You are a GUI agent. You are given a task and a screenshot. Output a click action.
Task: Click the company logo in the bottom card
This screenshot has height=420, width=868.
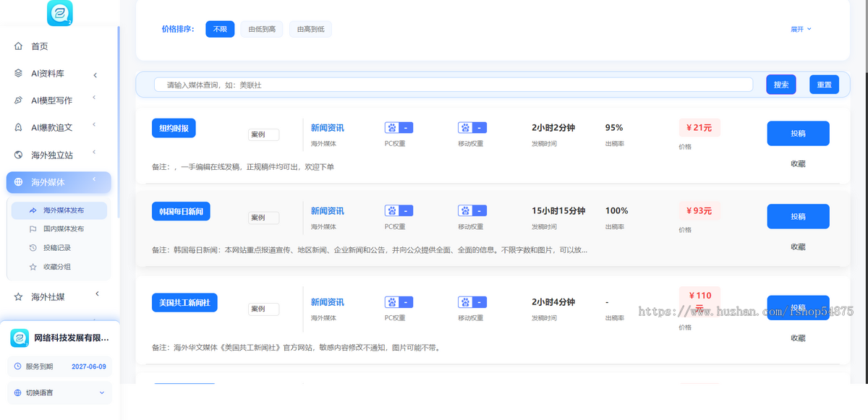20,338
